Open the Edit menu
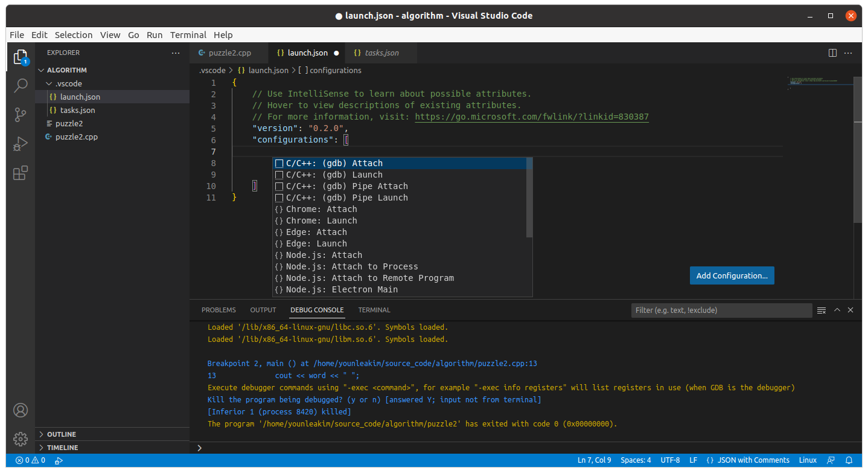The height and width of the screenshot is (473, 868). pyautogui.click(x=39, y=35)
